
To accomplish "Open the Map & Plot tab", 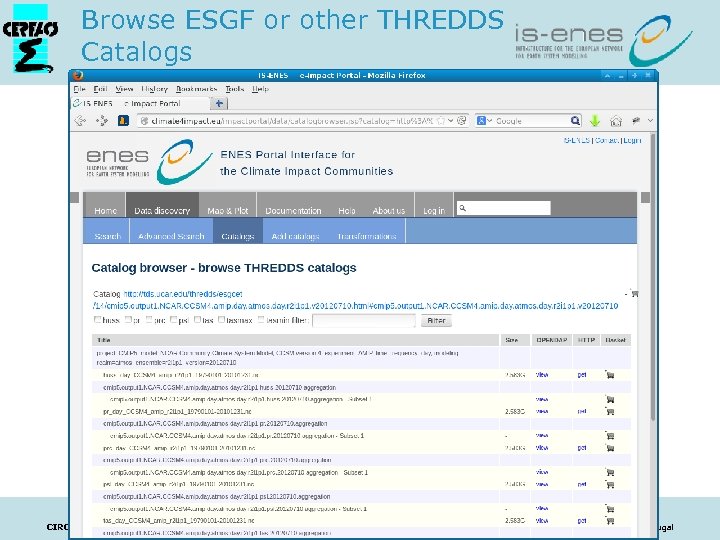I will (x=227, y=205).
